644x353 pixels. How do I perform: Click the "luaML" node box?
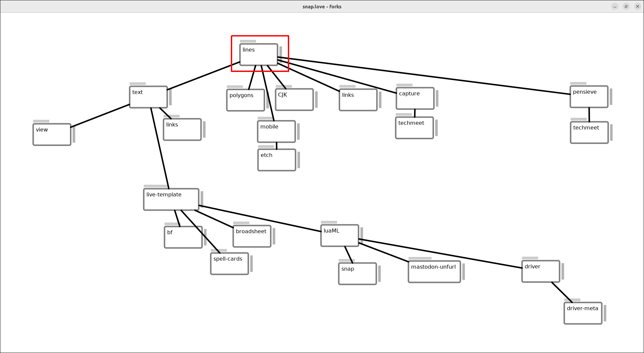[x=339, y=236]
